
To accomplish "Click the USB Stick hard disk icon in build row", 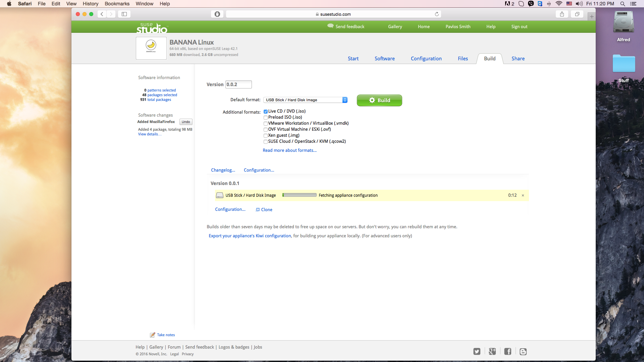I will [220, 195].
